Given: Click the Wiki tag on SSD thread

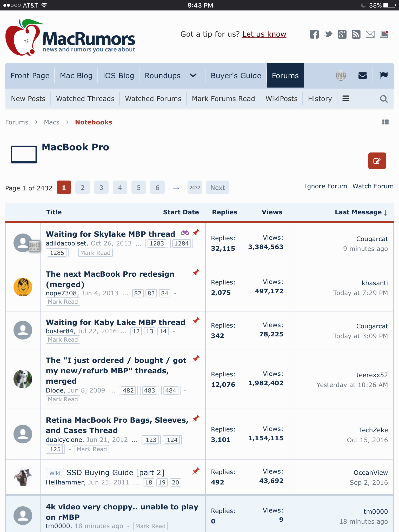Looking at the screenshot, I should point(55,473).
